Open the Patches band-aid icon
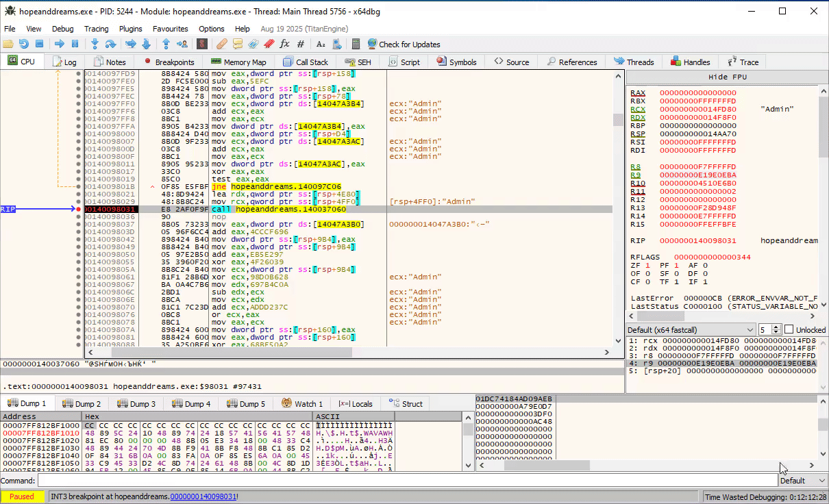The image size is (829, 504). [x=221, y=44]
